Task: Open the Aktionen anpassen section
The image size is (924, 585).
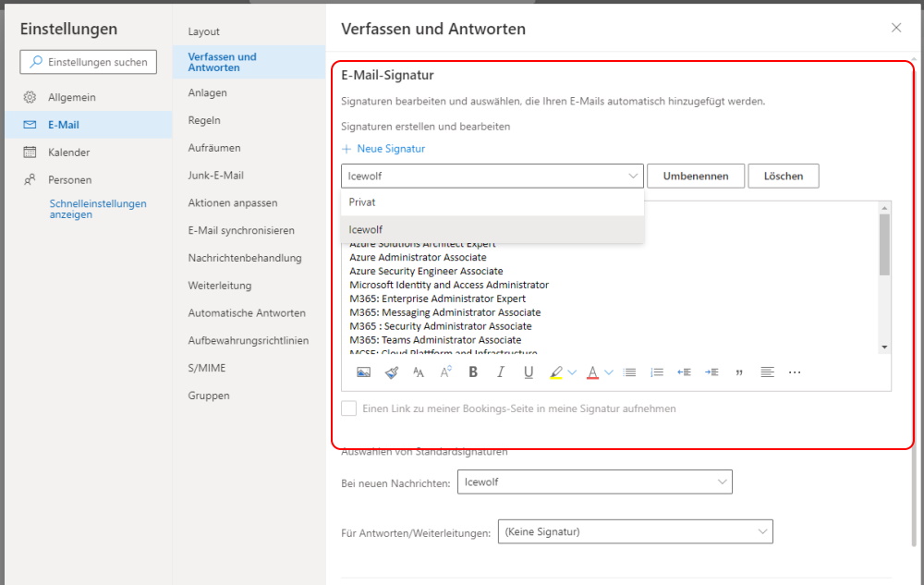Action: (x=233, y=202)
